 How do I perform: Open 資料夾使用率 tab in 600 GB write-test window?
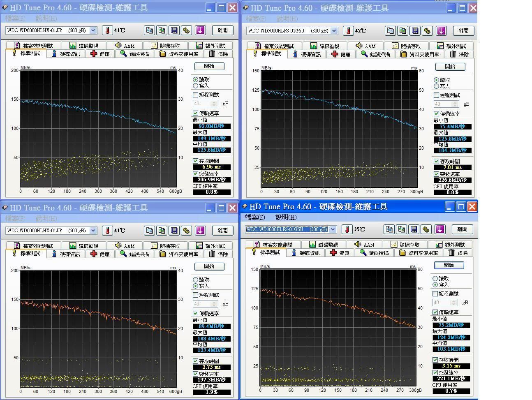[179, 254]
